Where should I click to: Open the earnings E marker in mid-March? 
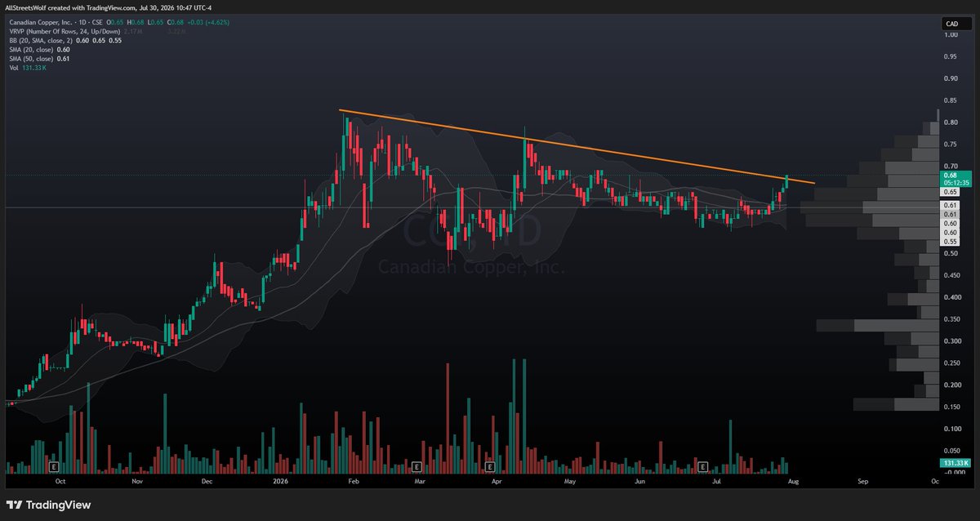tap(416, 467)
